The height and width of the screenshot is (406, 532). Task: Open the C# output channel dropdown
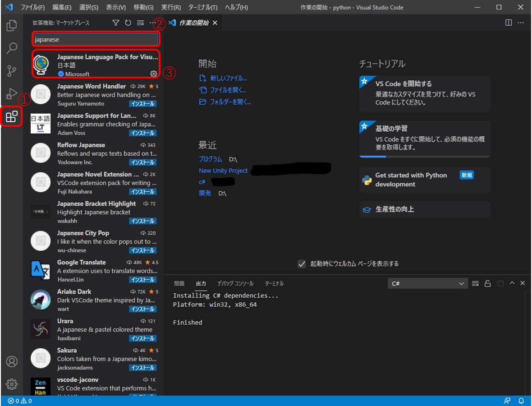pos(427,283)
